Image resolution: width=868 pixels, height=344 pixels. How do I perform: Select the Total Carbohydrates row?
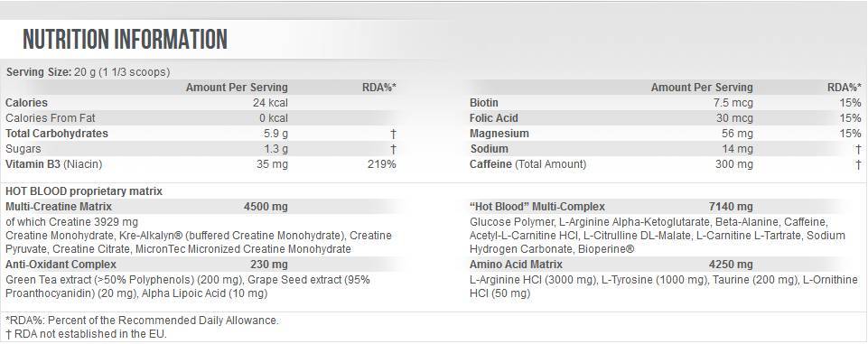pos(201,134)
